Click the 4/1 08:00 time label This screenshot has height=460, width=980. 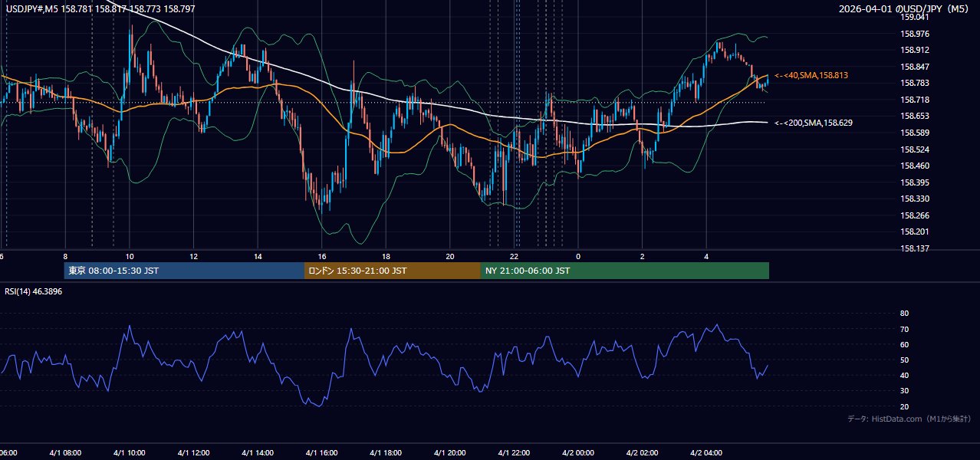[x=65, y=453]
